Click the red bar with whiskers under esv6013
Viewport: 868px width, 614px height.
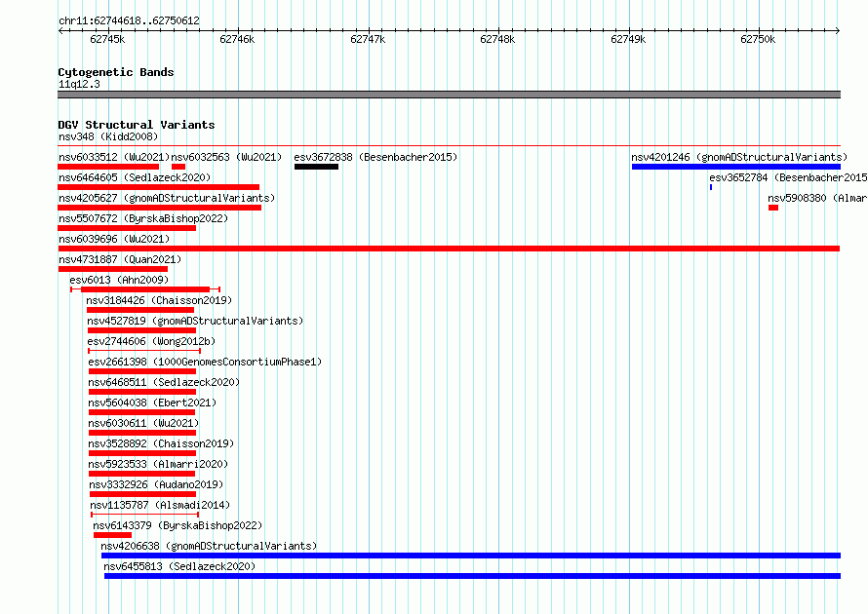coord(145,289)
